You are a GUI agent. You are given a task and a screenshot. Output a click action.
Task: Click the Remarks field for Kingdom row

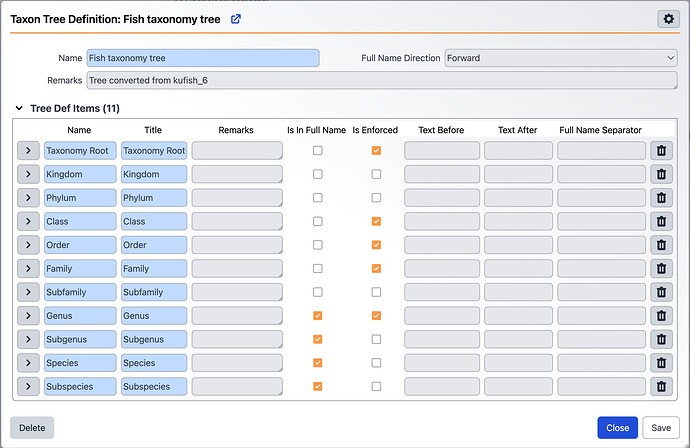(237, 174)
